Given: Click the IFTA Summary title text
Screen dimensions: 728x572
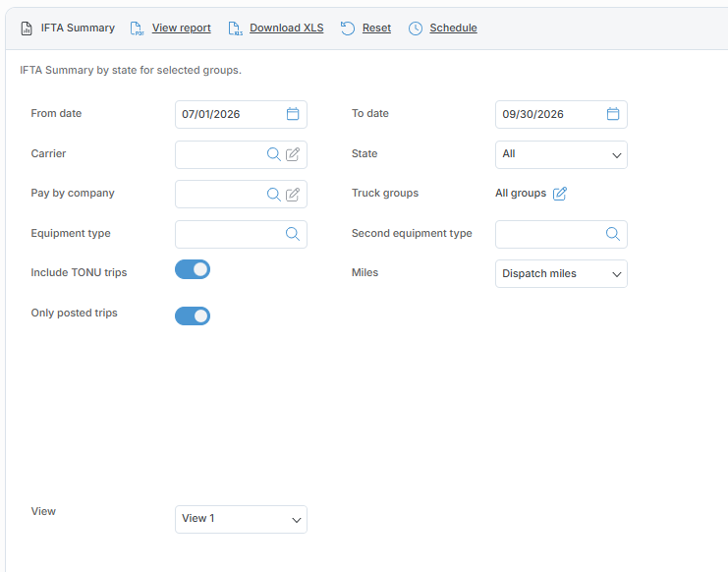Looking at the screenshot, I should (x=78, y=28).
